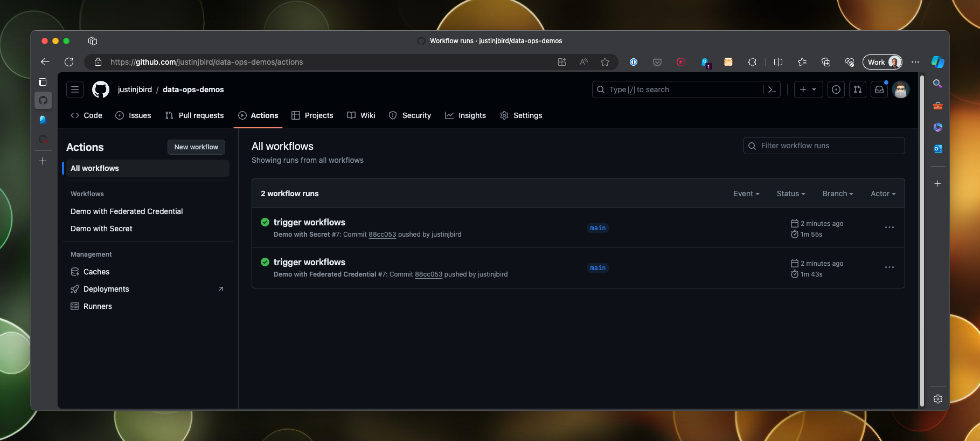Switch to the Security tab
This screenshot has height=441, width=980.
click(410, 115)
